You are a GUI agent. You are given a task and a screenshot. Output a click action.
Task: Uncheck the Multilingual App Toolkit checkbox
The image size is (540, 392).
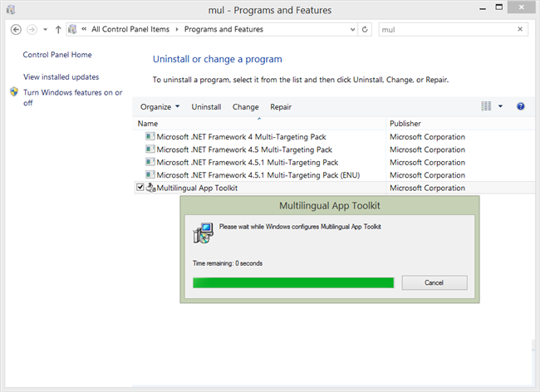140,188
